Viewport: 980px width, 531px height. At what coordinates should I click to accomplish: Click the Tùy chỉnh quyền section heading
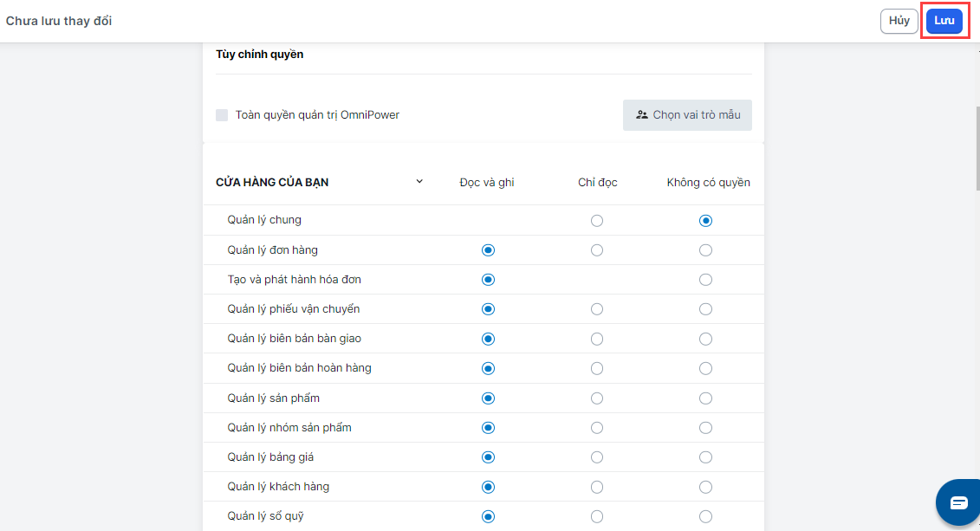point(259,55)
